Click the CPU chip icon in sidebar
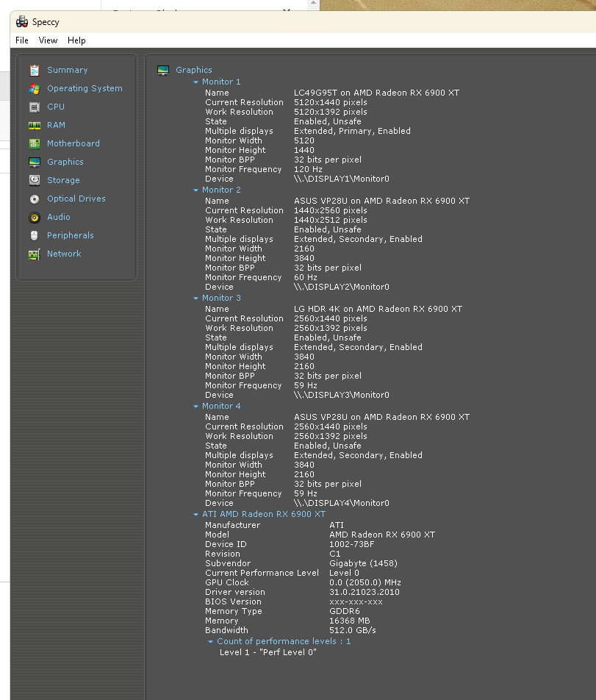Viewport: 596px width, 700px height. click(x=35, y=107)
